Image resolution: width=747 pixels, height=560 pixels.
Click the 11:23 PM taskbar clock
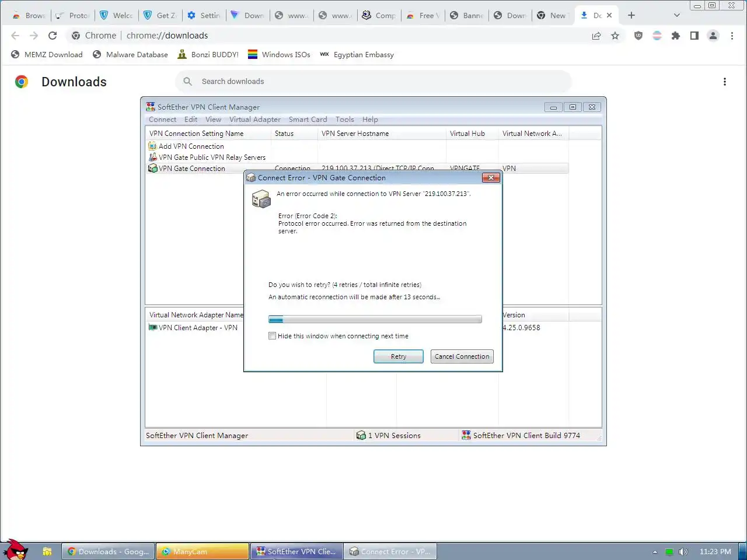tap(715, 552)
